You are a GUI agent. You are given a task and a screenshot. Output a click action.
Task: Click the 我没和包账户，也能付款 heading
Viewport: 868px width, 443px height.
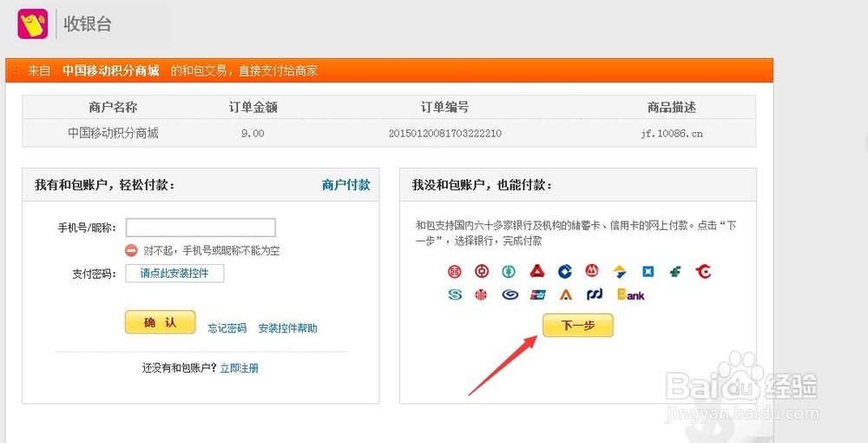(x=482, y=185)
